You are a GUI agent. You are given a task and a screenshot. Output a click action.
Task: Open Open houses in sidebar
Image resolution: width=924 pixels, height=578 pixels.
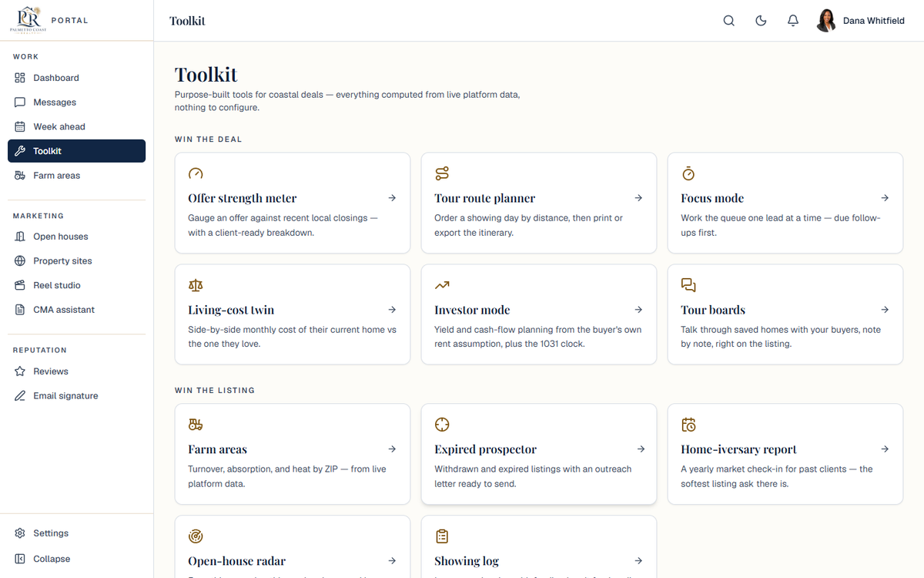coord(76,237)
